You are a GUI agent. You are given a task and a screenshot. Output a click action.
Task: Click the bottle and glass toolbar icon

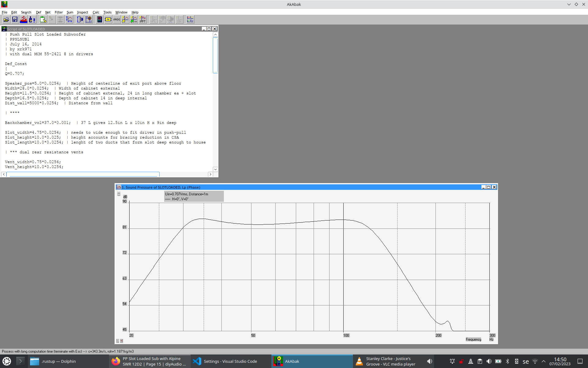point(32,20)
